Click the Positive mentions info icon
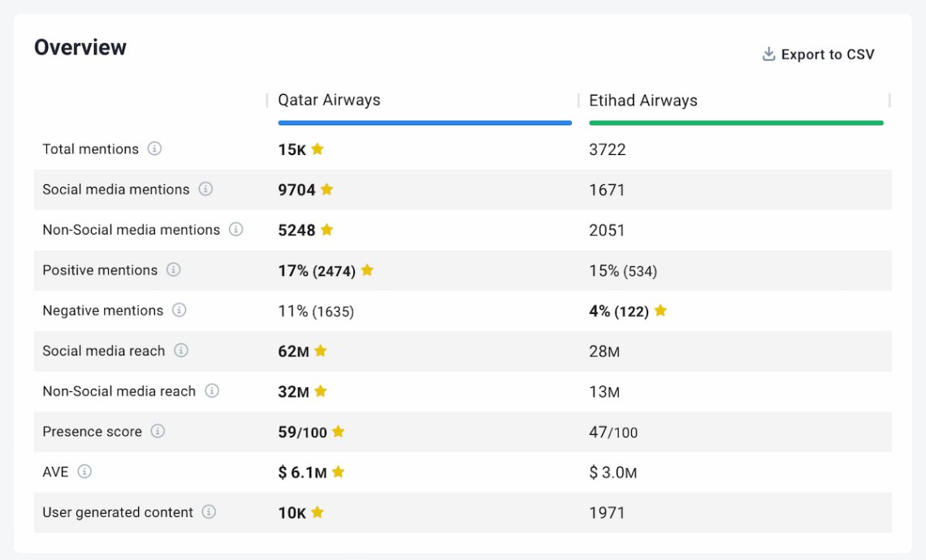 pos(174,270)
